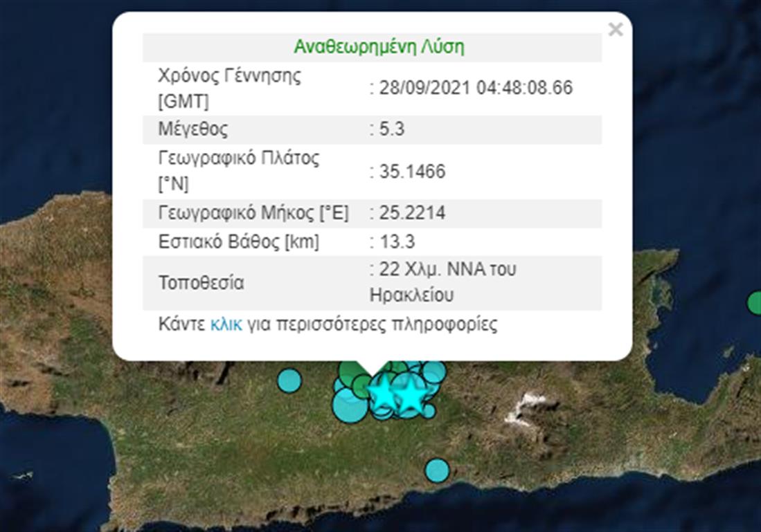The height and width of the screenshot is (532, 761).
Task: Click the small cyan circle at cluster's lower right
Action: [x=429, y=411]
